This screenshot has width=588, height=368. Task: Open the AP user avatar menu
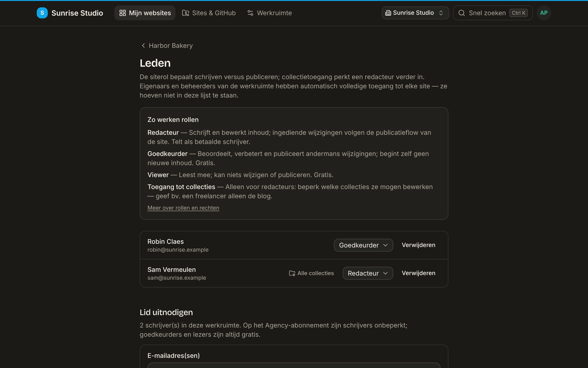544,13
